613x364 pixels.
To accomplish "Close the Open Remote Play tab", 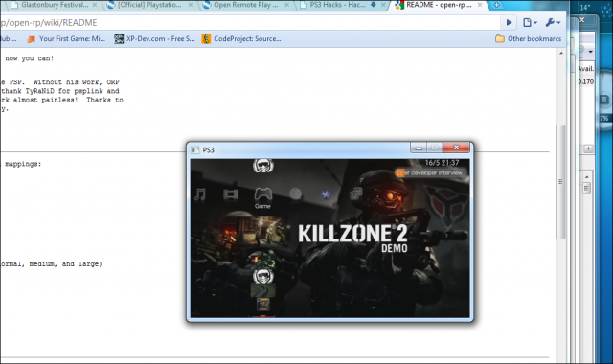I will (x=286, y=5).
